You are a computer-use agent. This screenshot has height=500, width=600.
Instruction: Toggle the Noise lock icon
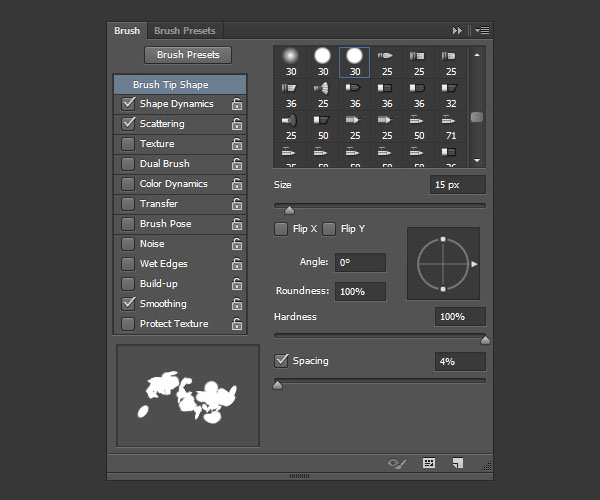pyautogui.click(x=237, y=244)
